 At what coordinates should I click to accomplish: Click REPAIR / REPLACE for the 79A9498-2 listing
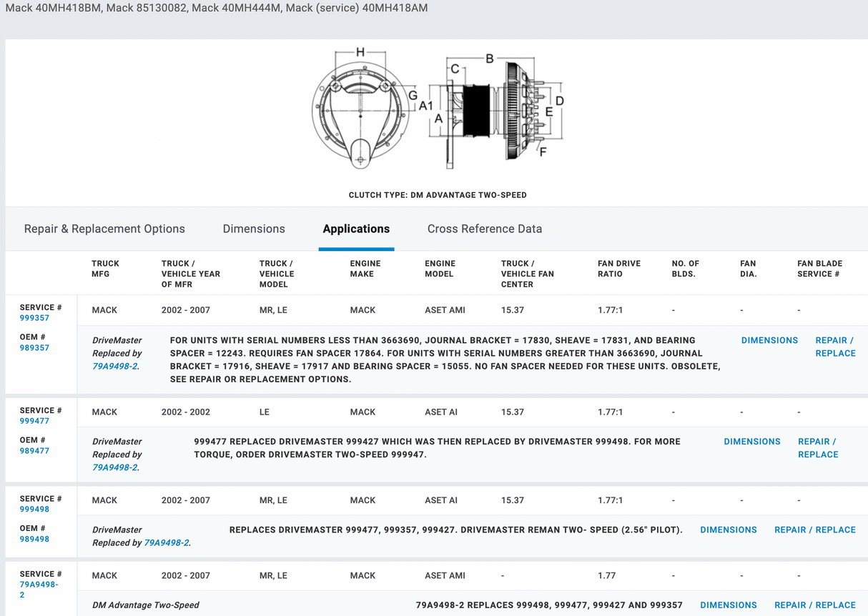[x=815, y=605]
